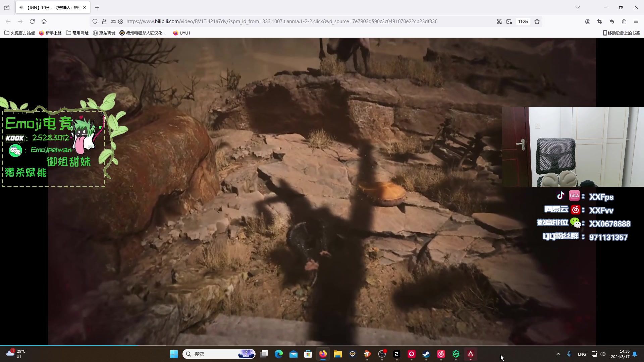Go back to the previous page
644x362 pixels.
pyautogui.click(x=8, y=21)
